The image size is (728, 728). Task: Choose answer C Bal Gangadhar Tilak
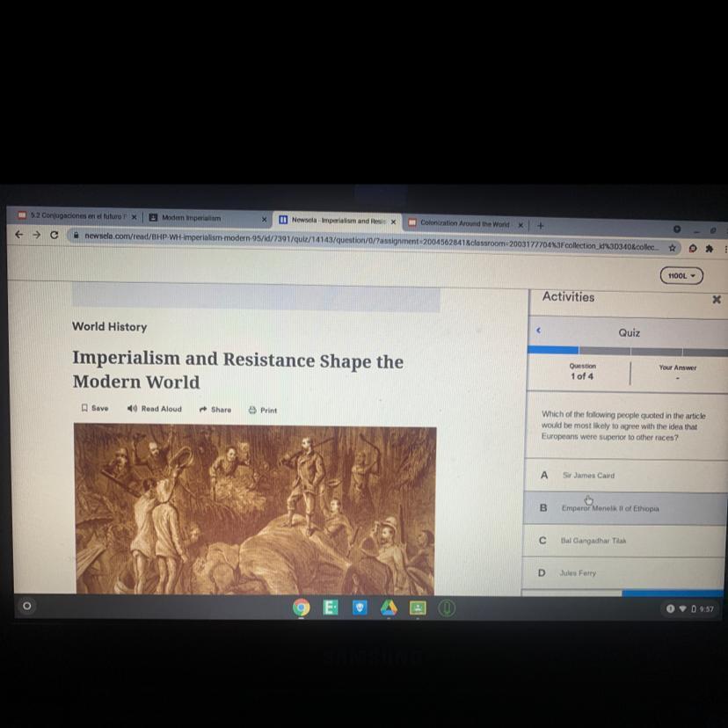[624, 541]
